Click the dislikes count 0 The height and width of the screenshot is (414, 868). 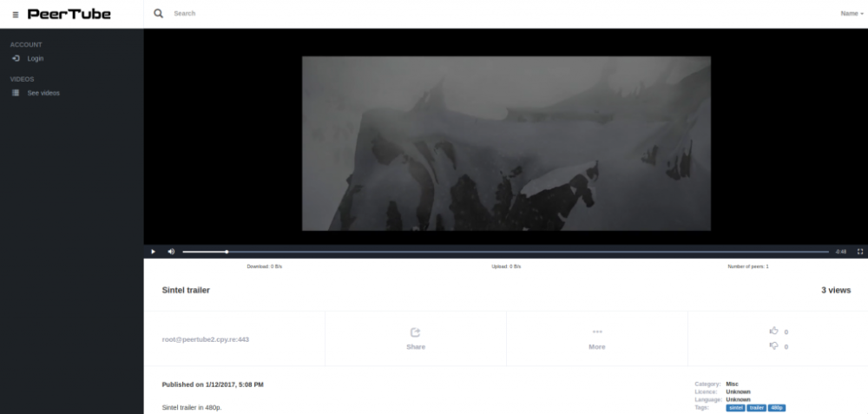pyautogui.click(x=786, y=347)
